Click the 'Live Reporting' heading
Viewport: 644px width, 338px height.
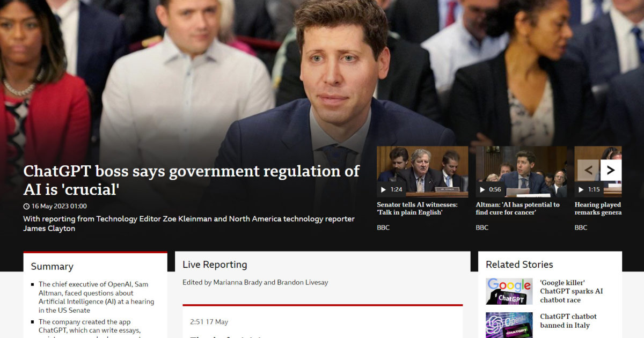coord(215,264)
